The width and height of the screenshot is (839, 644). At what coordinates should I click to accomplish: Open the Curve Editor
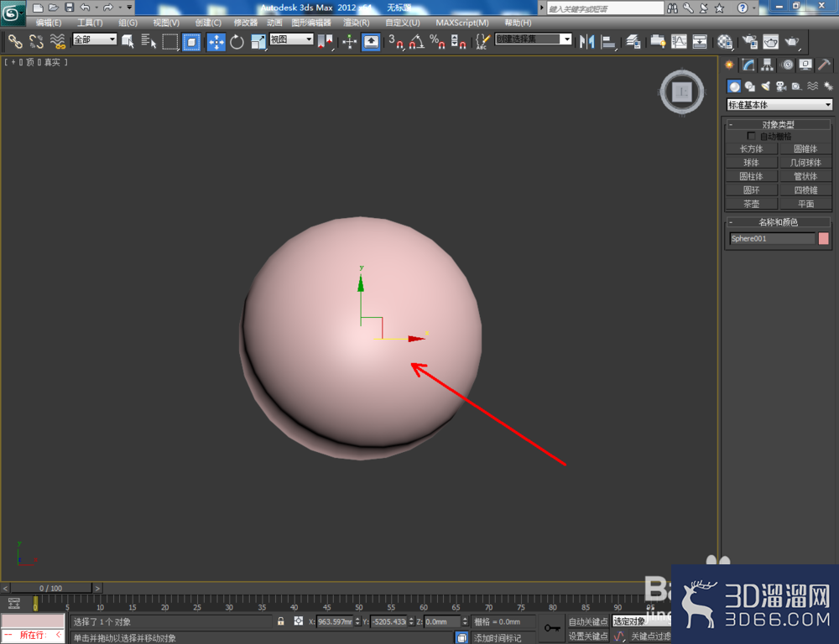click(679, 41)
